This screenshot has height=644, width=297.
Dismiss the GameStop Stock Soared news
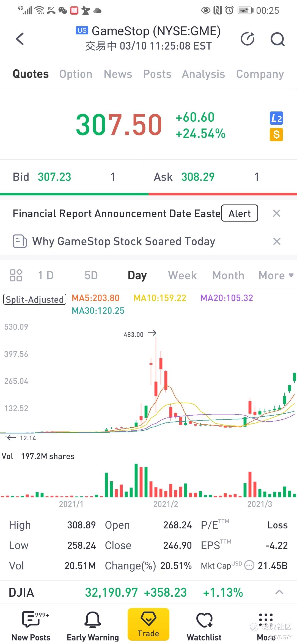pos(277,241)
